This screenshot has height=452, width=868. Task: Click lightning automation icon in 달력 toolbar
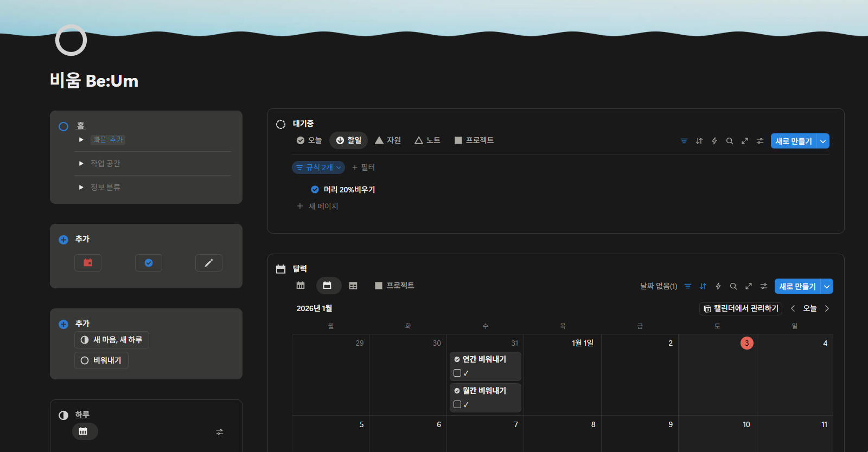pyautogui.click(x=718, y=286)
